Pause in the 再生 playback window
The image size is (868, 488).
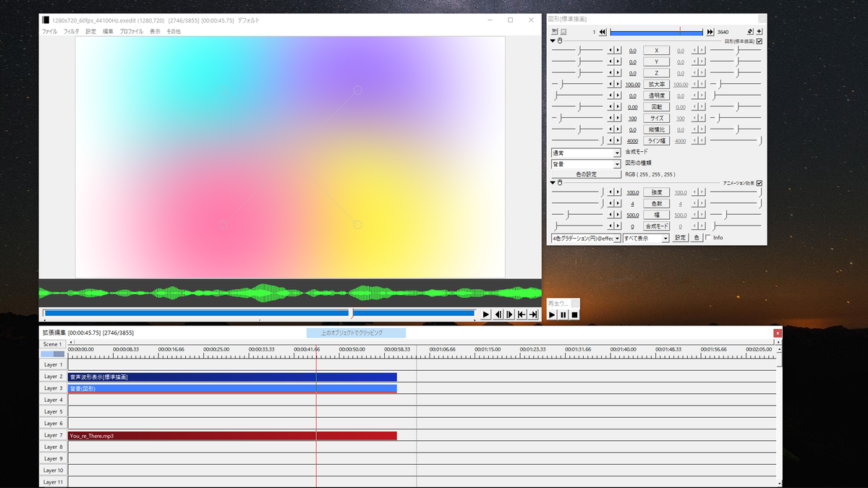[563, 314]
